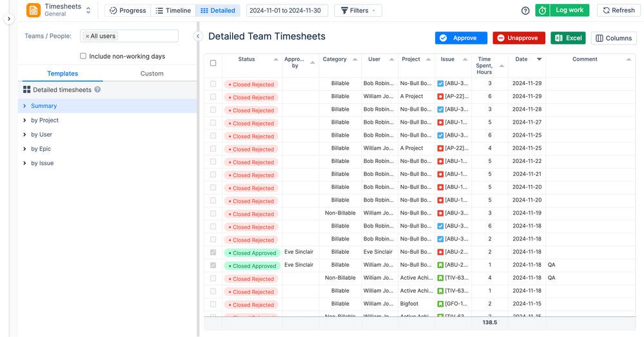Open the date range picker 2024-11-01 to 2024-11-30
The width and height of the screenshot is (644, 337).
pos(287,11)
